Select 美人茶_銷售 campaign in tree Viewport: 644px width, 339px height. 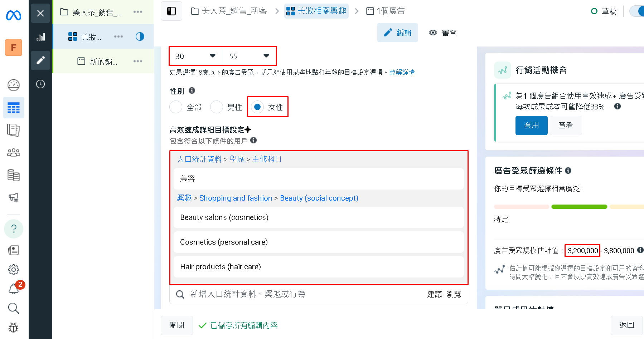click(91, 12)
